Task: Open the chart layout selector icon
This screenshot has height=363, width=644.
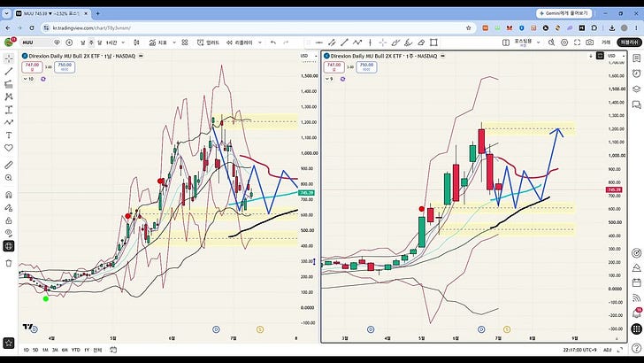Action: pyautogui.click(x=506, y=42)
